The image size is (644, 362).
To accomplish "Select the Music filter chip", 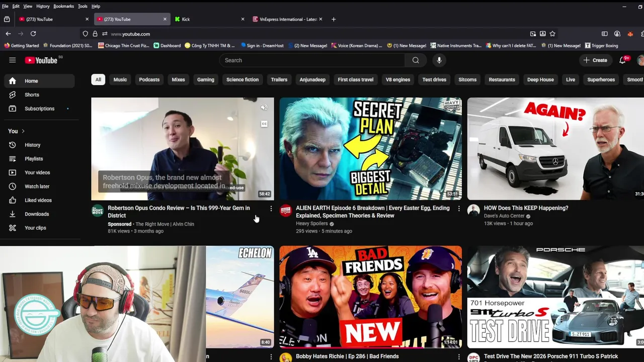I will [120, 79].
